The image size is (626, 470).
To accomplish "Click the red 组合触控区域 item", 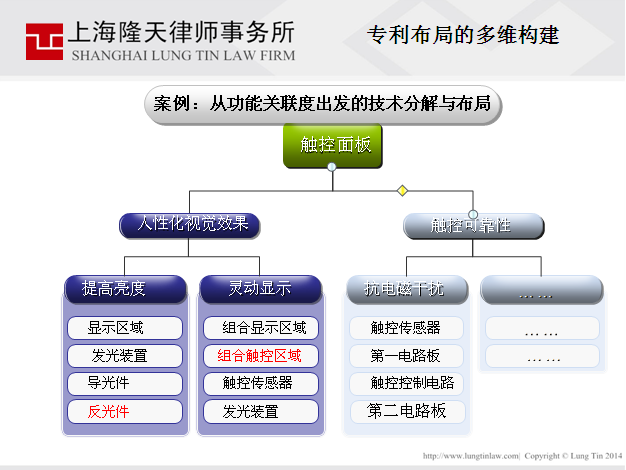I will pos(261,356).
